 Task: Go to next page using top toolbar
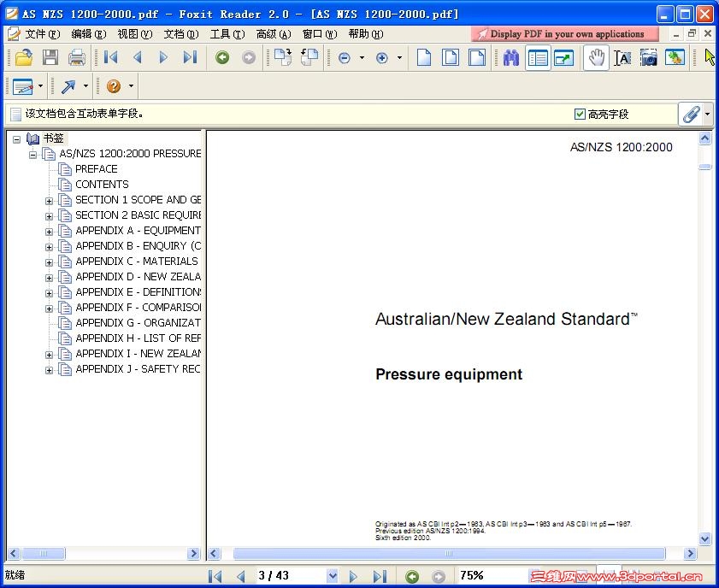(x=162, y=58)
